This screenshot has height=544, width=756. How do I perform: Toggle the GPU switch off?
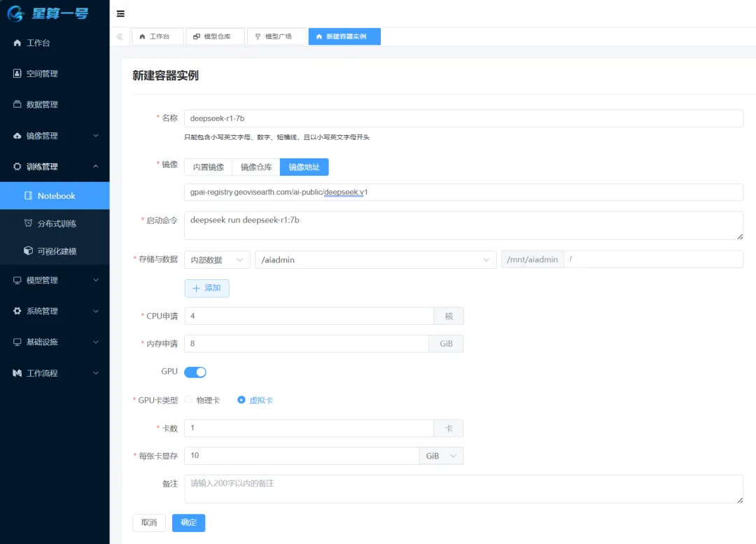(195, 372)
